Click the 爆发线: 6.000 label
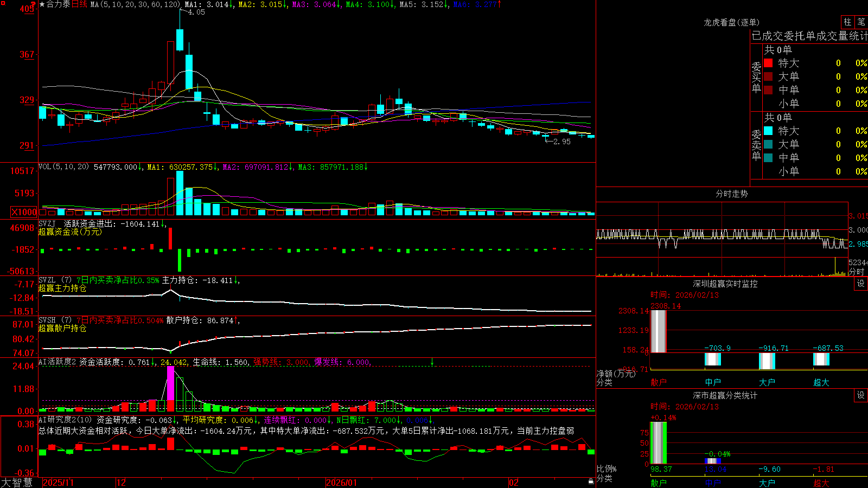This screenshot has width=868, height=488. pyautogui.click(x=342, y=362)
